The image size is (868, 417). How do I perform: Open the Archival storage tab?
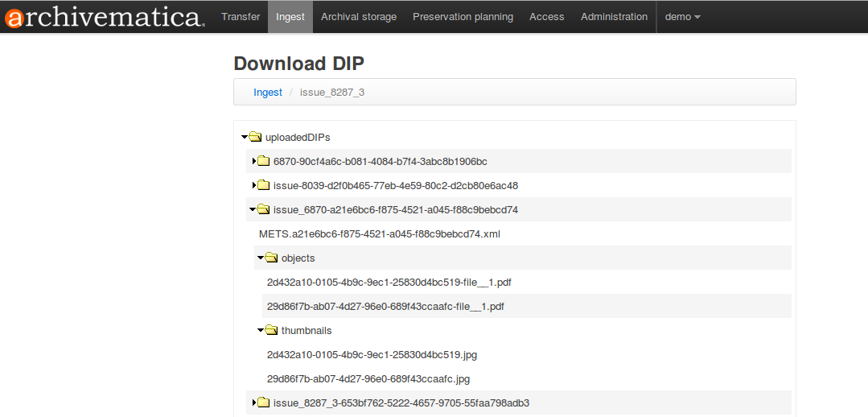click(x=358, y=17)
